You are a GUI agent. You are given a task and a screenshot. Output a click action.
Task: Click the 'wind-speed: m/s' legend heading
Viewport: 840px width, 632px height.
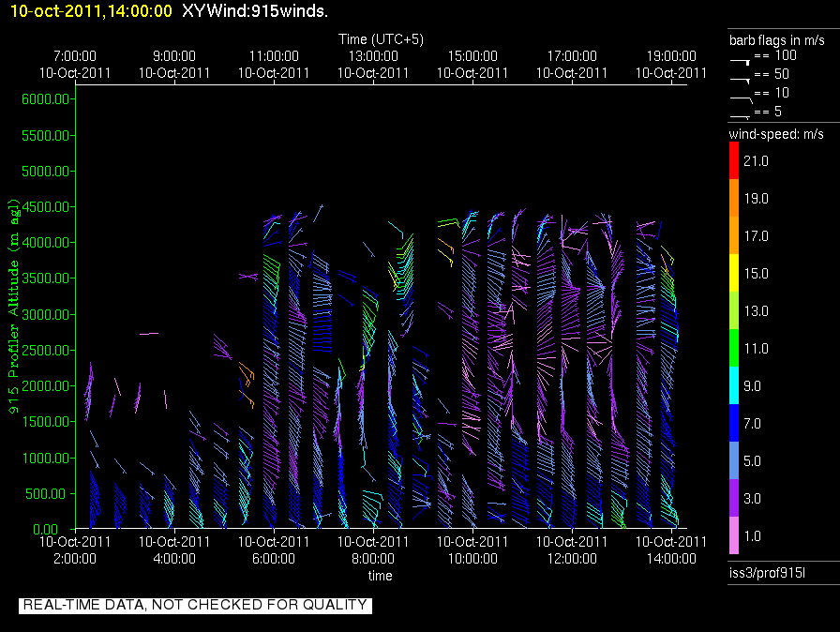776,134
